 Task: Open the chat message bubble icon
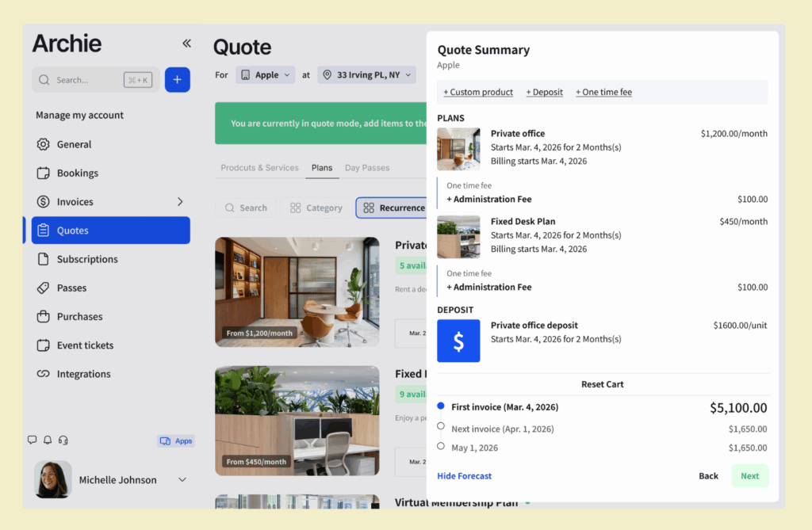click(32, 440)
